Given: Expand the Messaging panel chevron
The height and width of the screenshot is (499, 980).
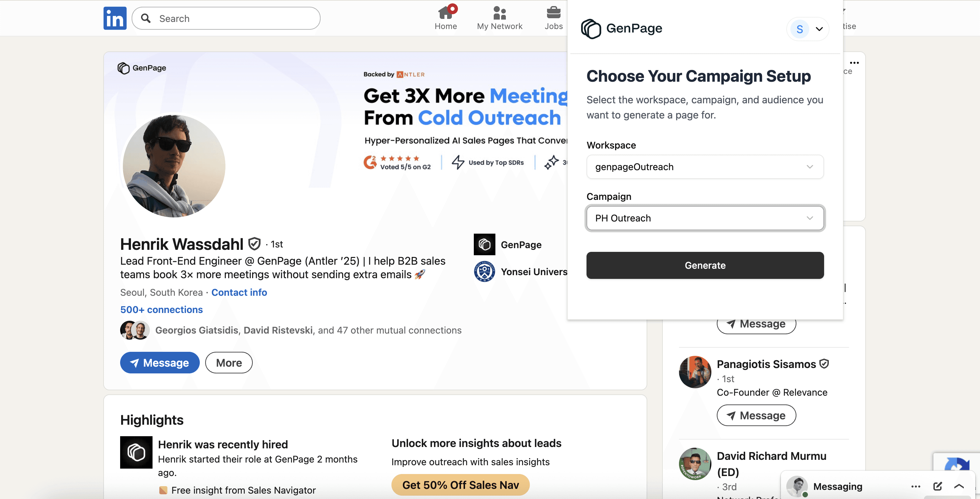Looking at the screenshot, I should click(x=959, y=486).
